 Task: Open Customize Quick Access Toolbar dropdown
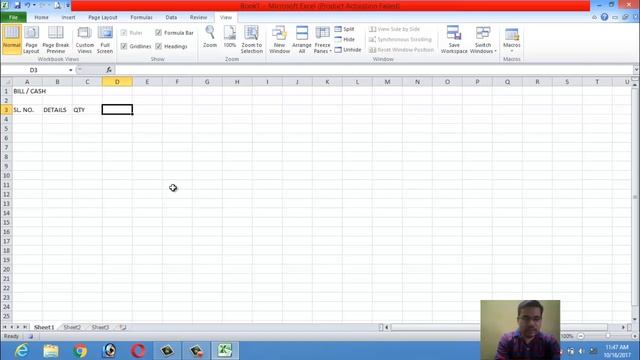(x=68, y=5)
